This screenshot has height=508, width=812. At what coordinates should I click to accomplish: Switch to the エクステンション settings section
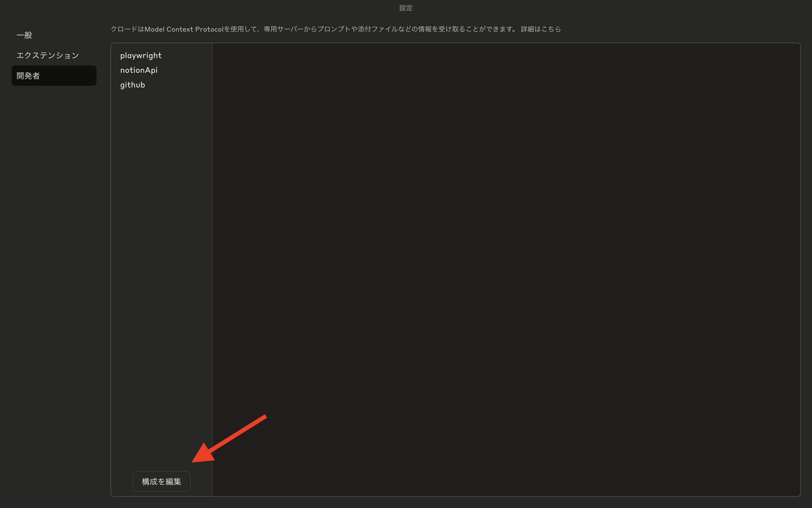[54, 55]
